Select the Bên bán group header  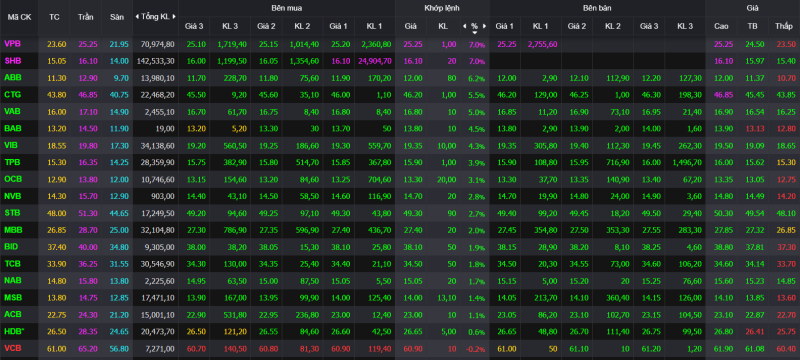(x=597, y=8)
